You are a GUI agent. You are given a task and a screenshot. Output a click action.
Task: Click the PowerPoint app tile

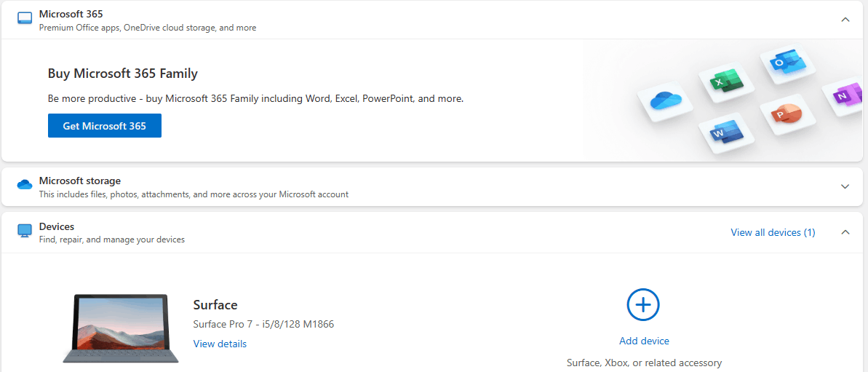[x=787, y=114]
